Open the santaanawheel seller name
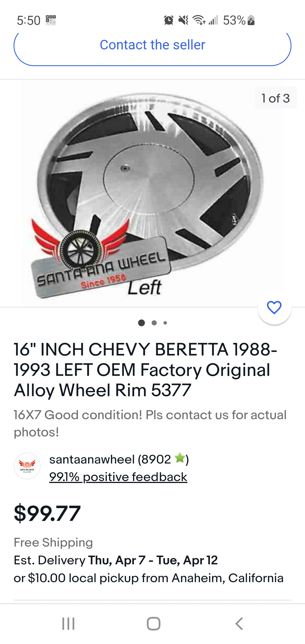The width and height of the screenshot is (305, 644). pos(91,459)
